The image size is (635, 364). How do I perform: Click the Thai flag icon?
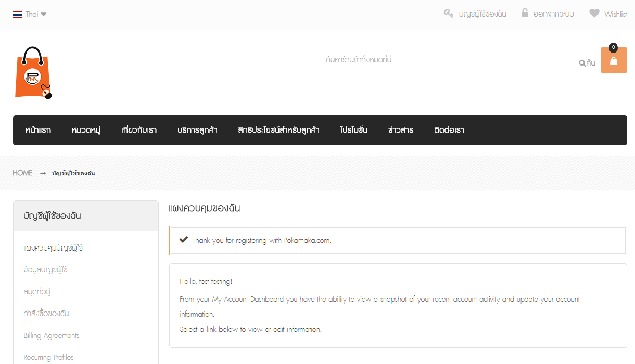pyautogui.click(x=18, y=15)
